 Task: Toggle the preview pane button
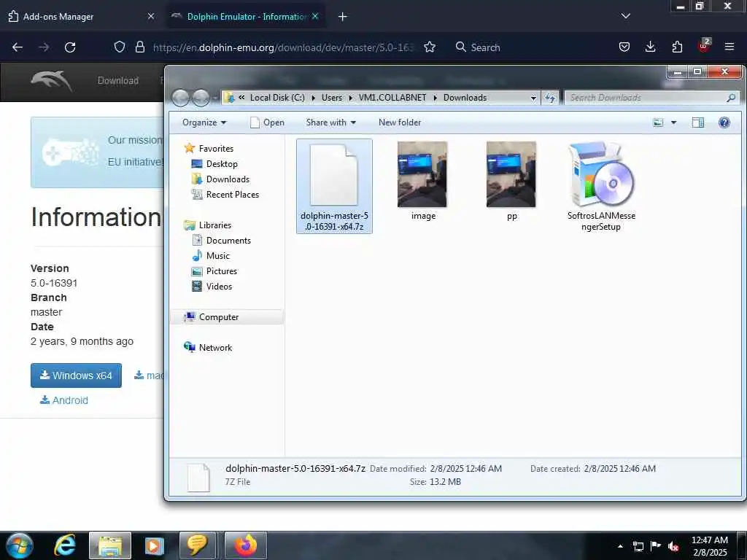coord(698,122)
